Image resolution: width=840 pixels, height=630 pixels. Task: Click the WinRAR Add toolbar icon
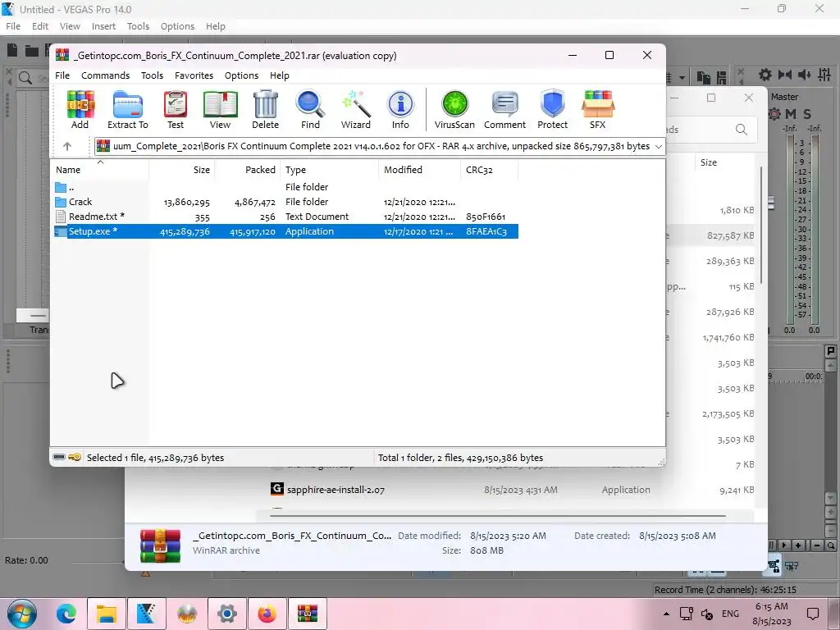point(80,110)
